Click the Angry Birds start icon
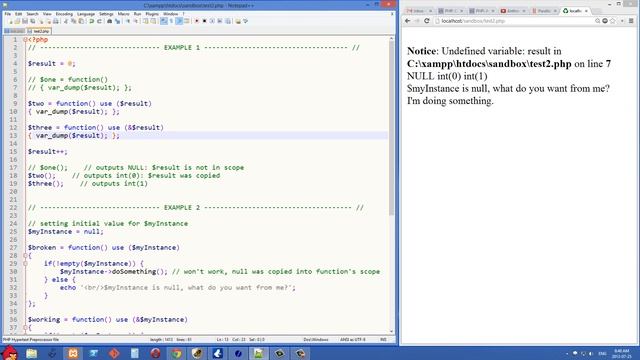Screen dimensions: 640x360 pyautogui.click(x=10, y=353)
